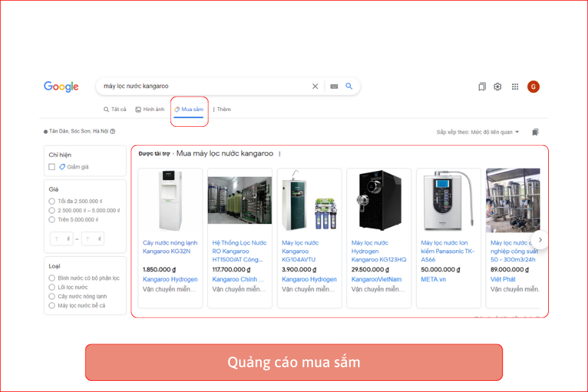Click the minimum price input field

pyautogui.click(x=61, y=238)
